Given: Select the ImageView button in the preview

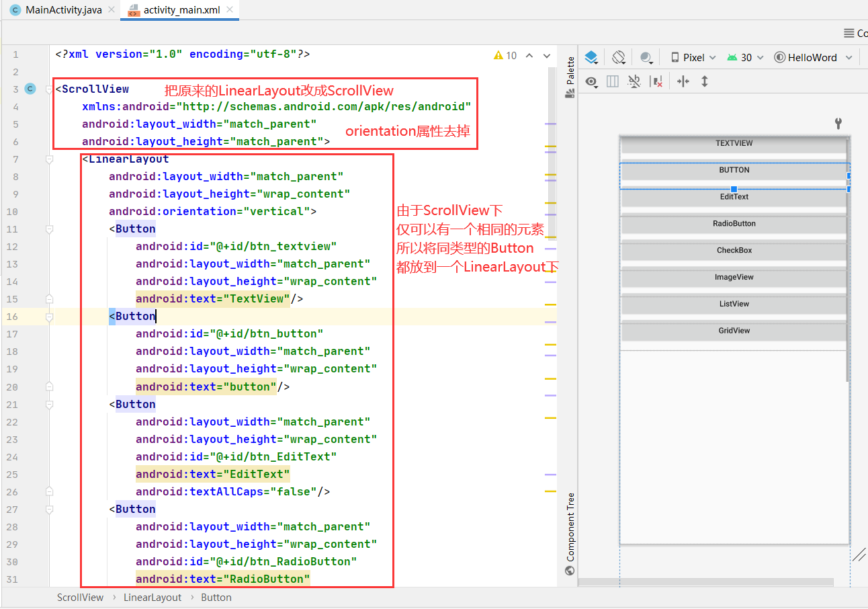Looking at the screenshot, I should point(734,278).
